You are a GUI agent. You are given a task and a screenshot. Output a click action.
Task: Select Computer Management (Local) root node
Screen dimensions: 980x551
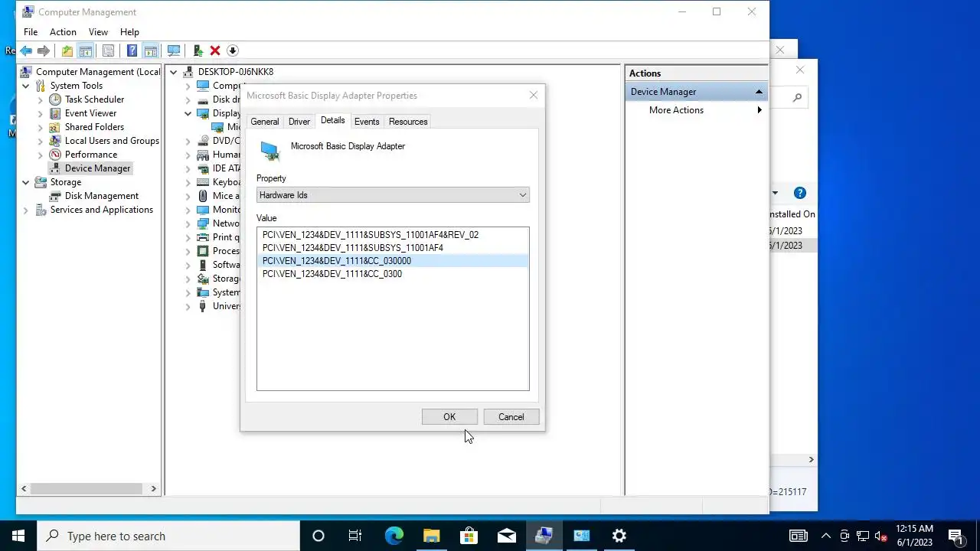point(98,72)
